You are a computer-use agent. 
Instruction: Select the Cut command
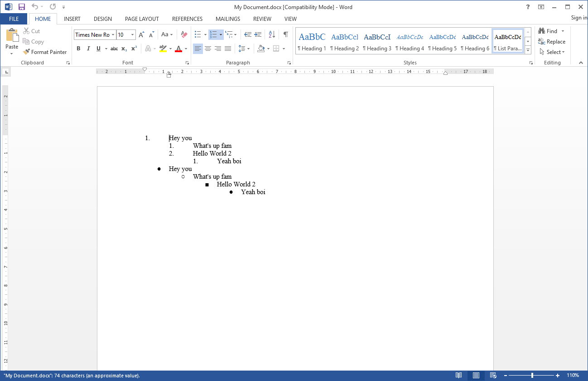31,31
